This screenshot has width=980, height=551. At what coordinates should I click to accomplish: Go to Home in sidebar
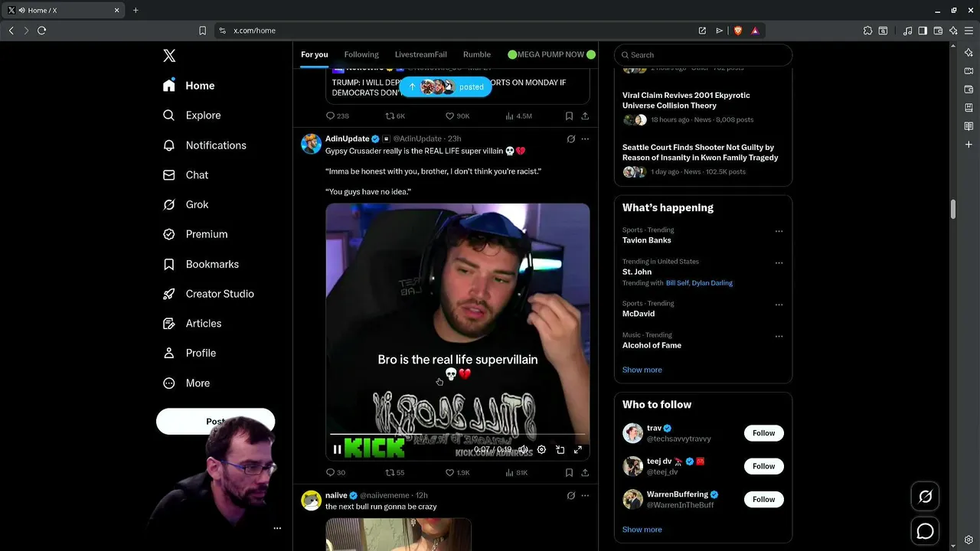coord(188,86)
